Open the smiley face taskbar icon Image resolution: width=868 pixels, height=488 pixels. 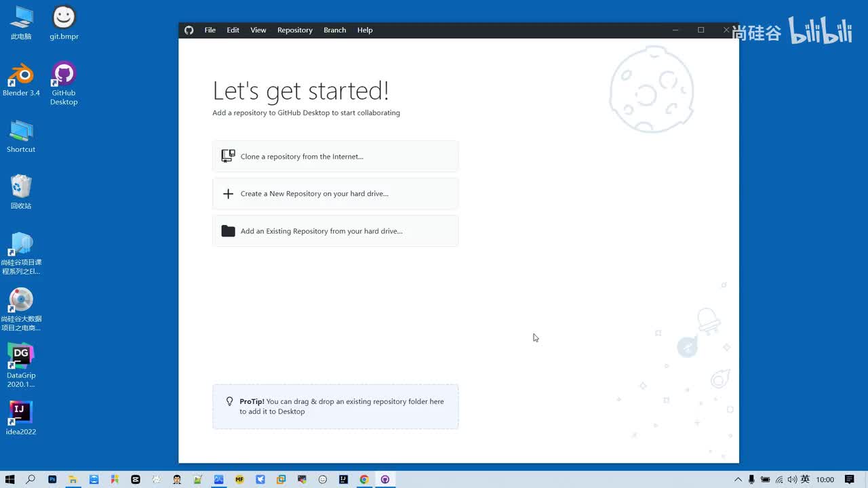pos(323,479)
